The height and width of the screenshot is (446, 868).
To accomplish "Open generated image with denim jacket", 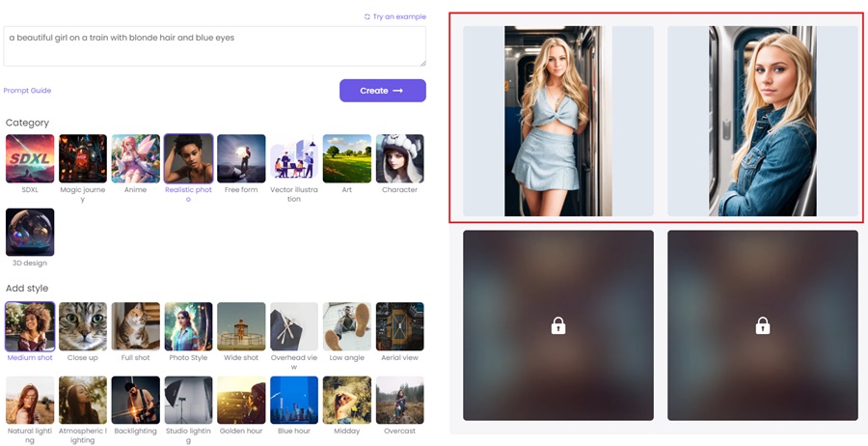I will click(x=762, y=121).
